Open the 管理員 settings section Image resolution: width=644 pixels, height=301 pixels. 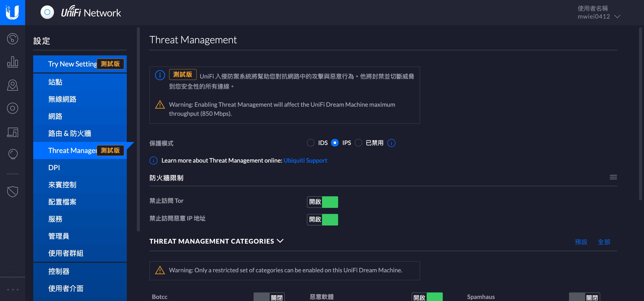pyautogui.click(x=80, y=236)
